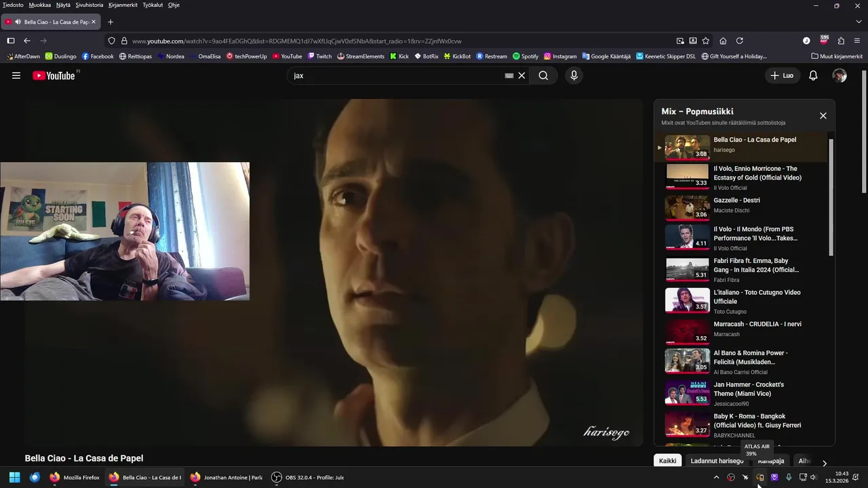Viewport: 868px width, 488px height.
Task: Go to the YouTube home logo
Action: (54, 76)
